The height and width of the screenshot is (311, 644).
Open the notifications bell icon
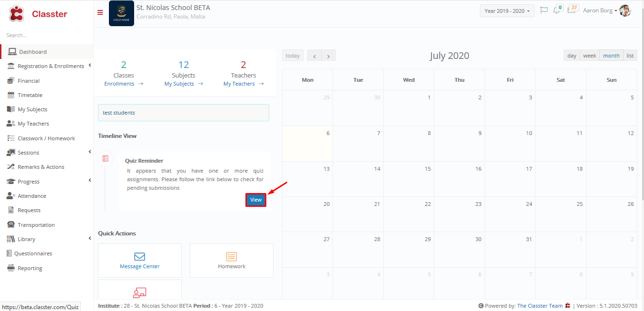pos(556,10)
